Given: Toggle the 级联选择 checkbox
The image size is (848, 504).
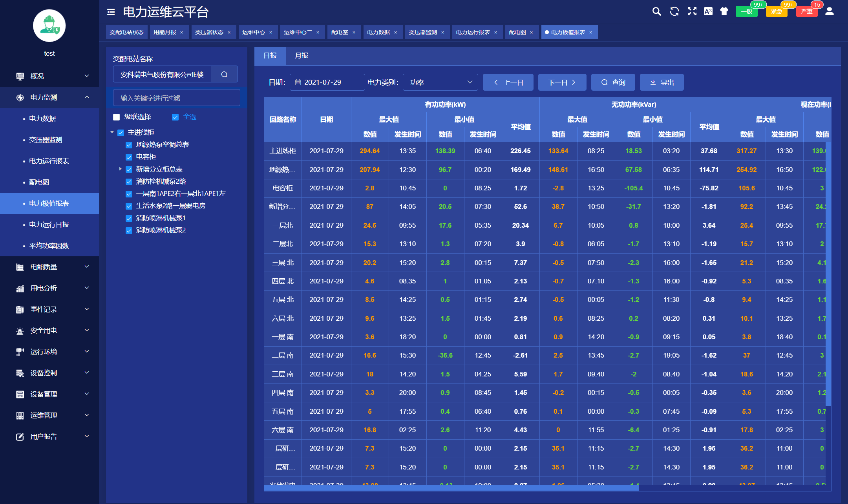Looking at the screenshot, I should click(117, 117).
